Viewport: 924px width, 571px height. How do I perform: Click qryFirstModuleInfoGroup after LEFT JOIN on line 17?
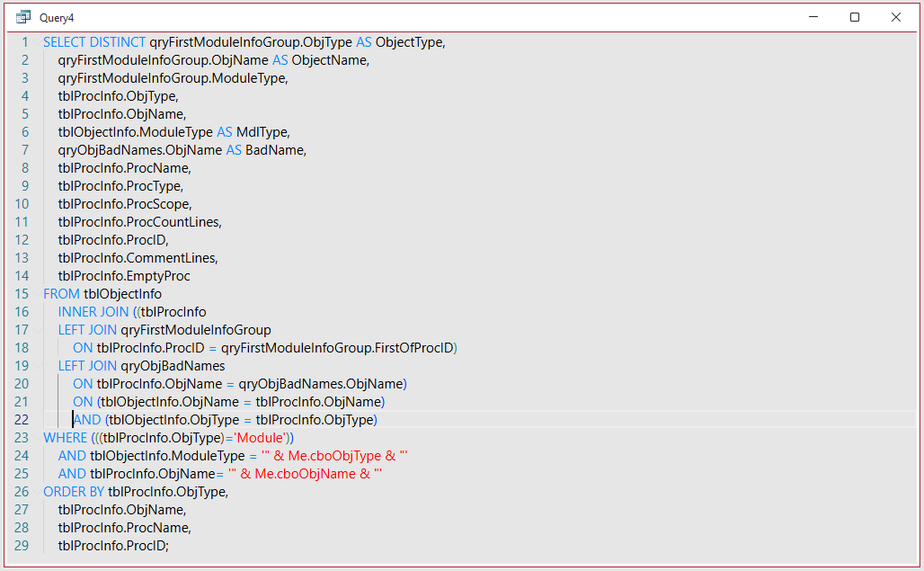coord(196,330)
